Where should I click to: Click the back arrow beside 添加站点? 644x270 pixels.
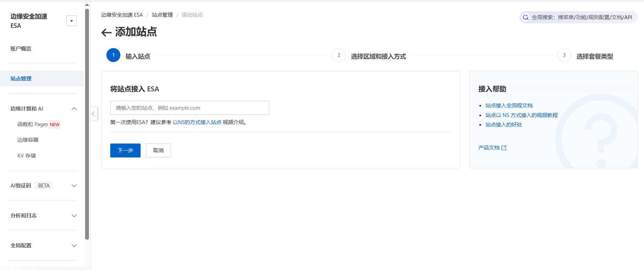pos(106,33)
